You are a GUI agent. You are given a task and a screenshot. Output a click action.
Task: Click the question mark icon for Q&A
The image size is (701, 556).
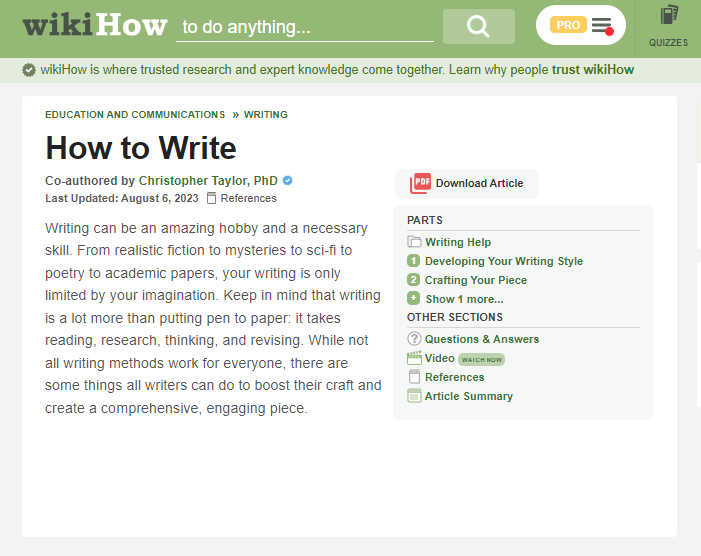click(x=414, y=339)
